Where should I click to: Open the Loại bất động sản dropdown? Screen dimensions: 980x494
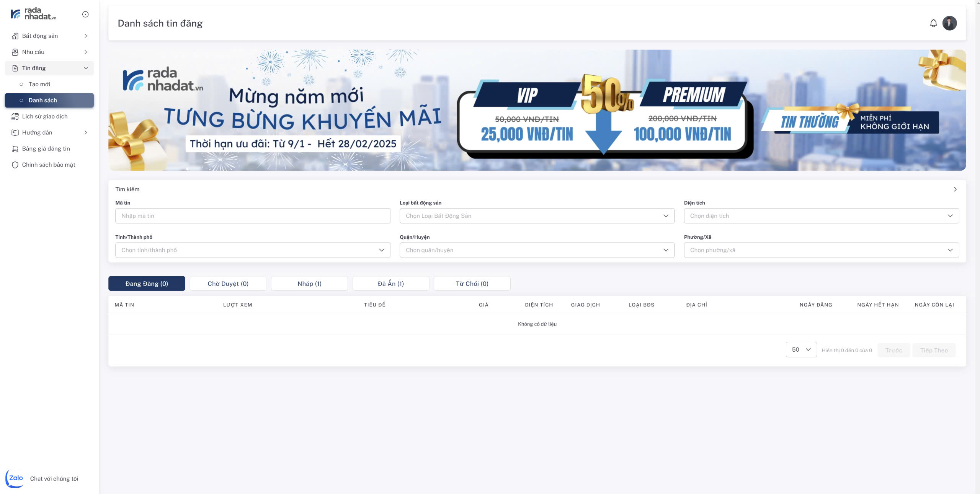(x=537, y=216)
